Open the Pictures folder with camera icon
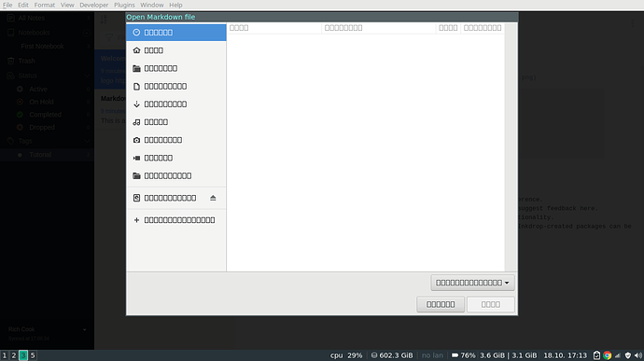 (176, 140)
